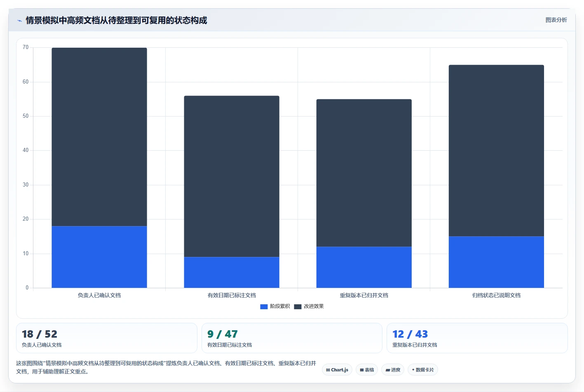Image resolution: width=584 pixels, height=392 pixels.
Task: Select the 进度 tag chip
Action: [x=393, y=370]
